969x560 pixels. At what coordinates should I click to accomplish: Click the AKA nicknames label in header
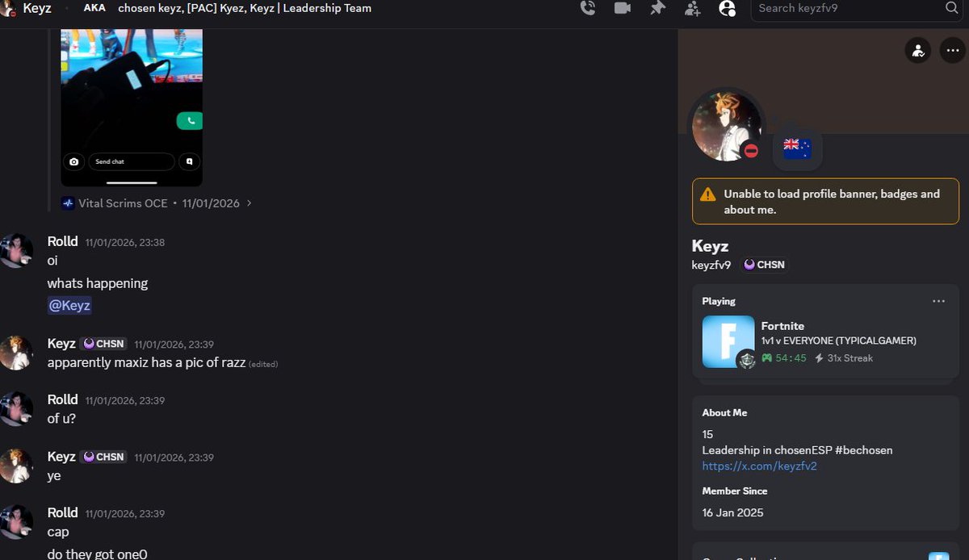[94, 8]
